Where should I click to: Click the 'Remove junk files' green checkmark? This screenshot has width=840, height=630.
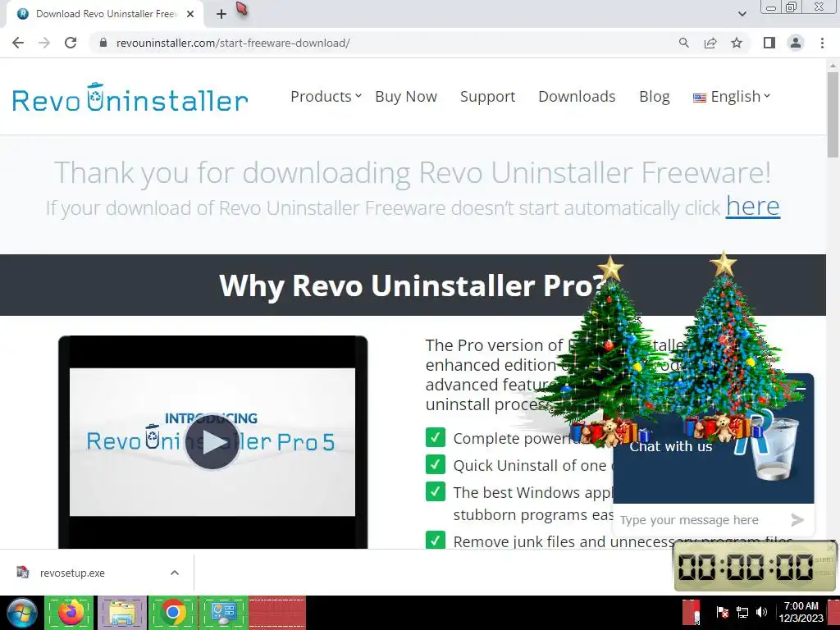(436, 540)
